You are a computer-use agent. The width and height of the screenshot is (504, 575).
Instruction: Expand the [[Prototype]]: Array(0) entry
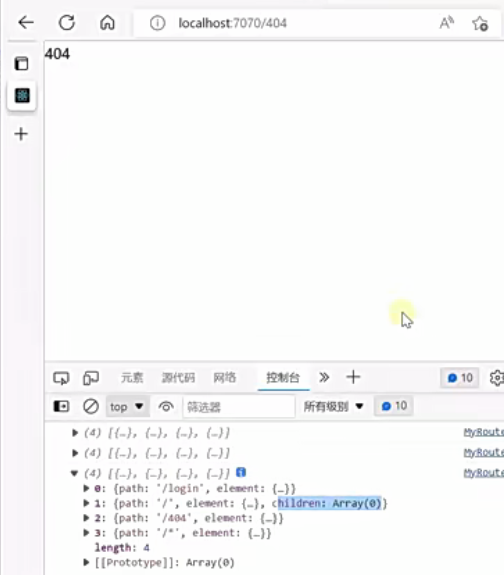[86, 562]
